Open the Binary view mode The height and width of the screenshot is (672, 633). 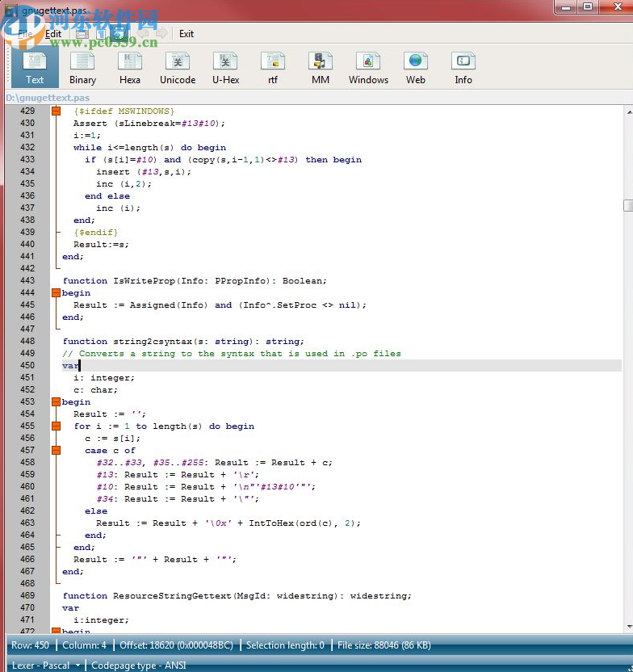[x=82, y=68]
